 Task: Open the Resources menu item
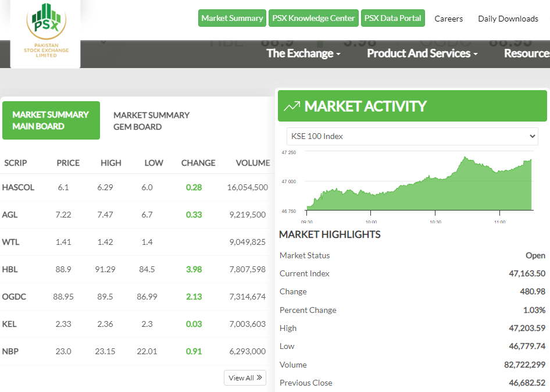[x=526, y=54]
